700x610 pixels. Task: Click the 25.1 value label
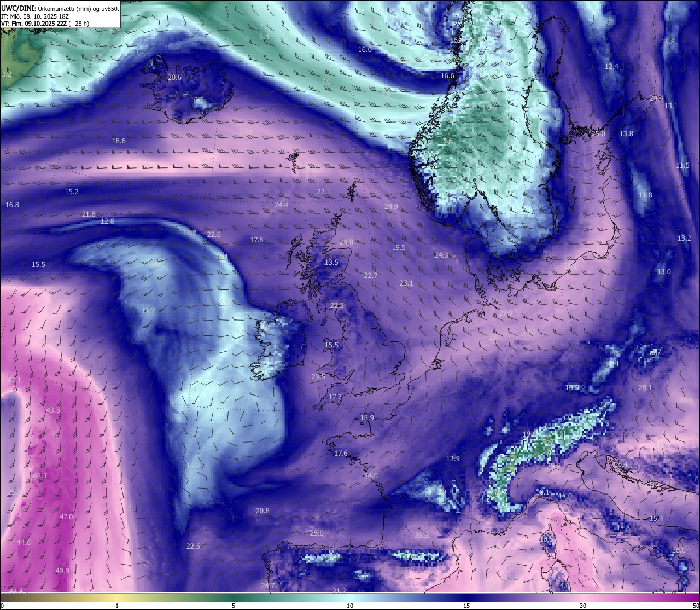click(645, 387)
